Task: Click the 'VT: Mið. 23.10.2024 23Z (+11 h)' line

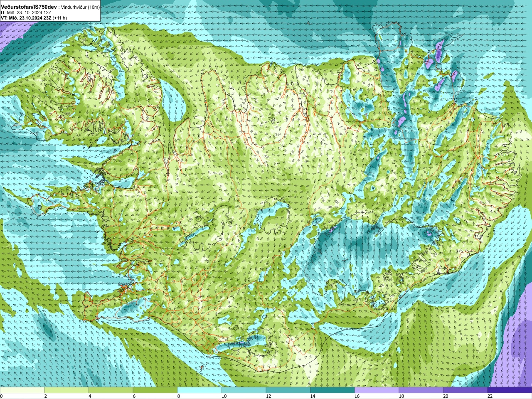Action: click(34, 18)
